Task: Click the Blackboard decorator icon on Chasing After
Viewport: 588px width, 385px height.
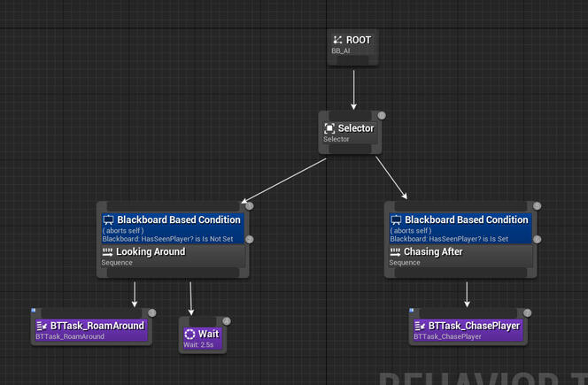Action: point(396,219)
